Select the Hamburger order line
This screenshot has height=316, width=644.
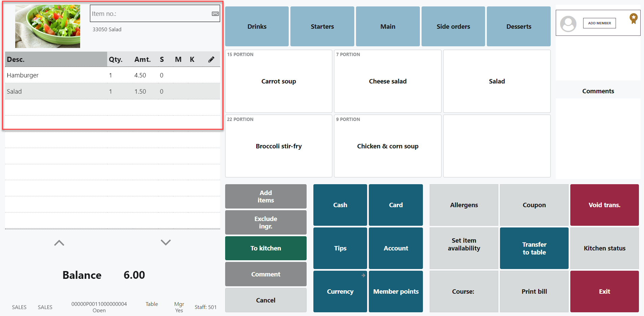113,75
